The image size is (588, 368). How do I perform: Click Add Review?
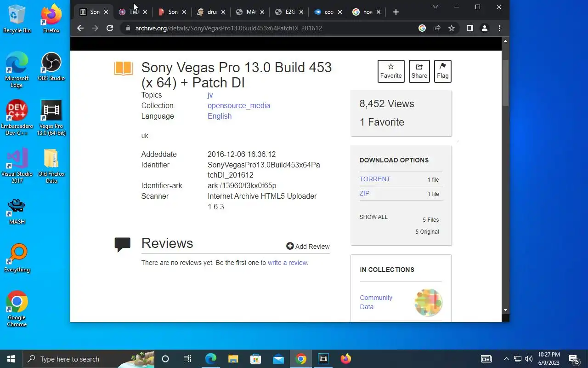click(308, 247)
